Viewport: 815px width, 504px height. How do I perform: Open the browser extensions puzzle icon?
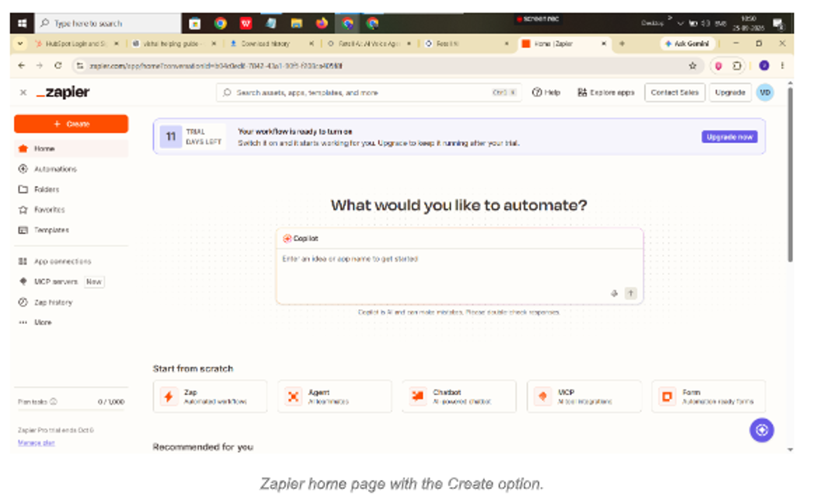point(736,66)
